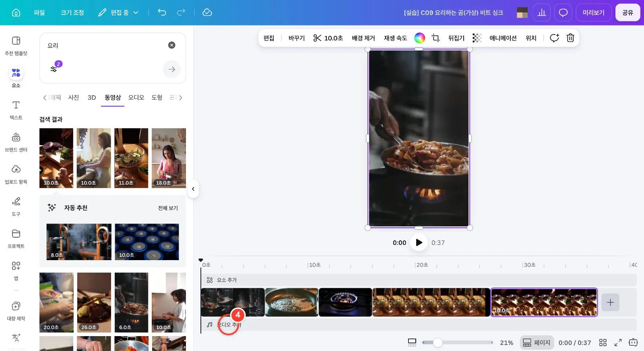
Task: Switch to the 오디오 tab
Action: pyautogui.click(x=136, y=98)
